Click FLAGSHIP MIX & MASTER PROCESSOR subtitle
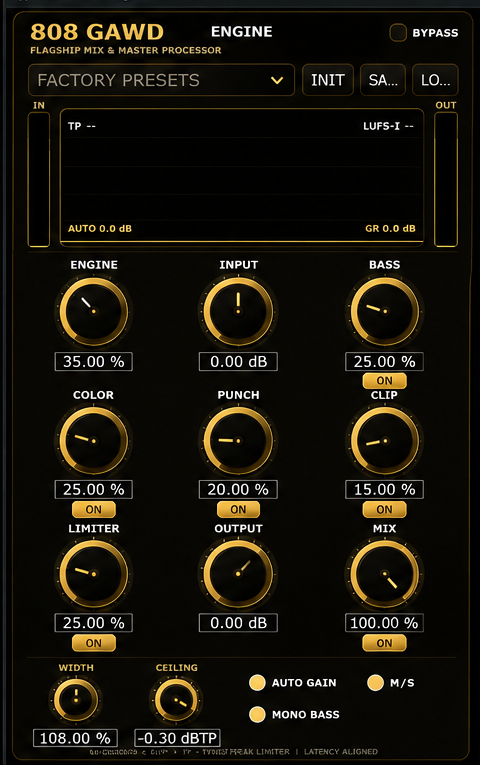Image resolution: width=480 pixels, height=765 pixels. click(x=125, y=50)
